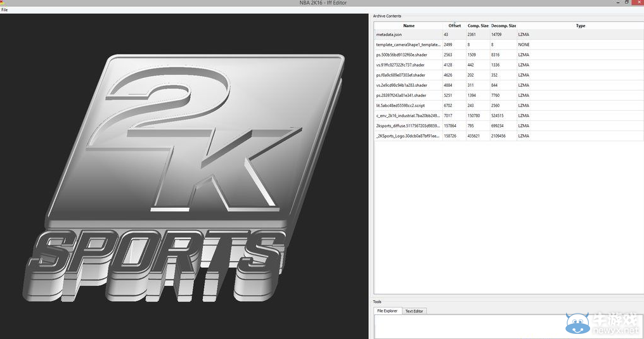Click offset value 2499
Viewport: 644px width, 339px height.
coord(448,45)
